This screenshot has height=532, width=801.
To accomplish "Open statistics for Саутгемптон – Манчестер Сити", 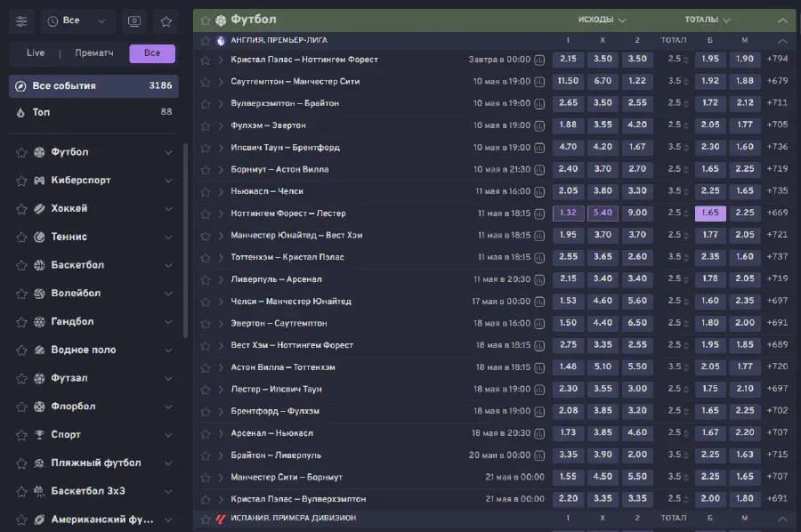I will (539, 82).
